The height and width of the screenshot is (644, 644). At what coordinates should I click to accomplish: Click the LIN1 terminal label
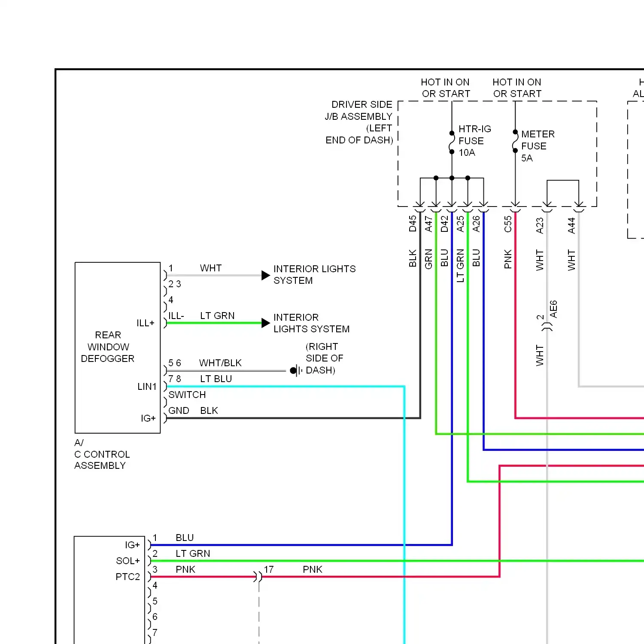[147, 386]
